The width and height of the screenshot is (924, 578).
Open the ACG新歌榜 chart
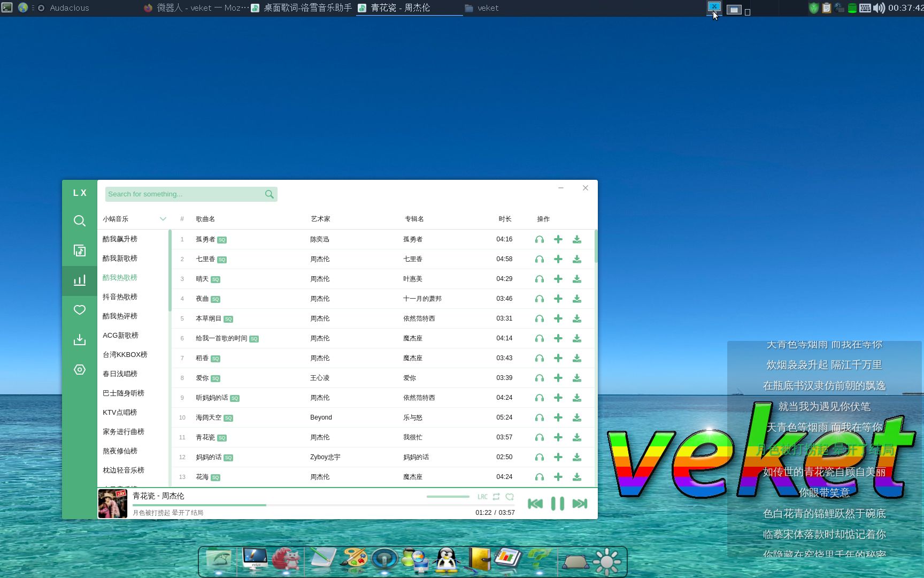point(121,335)
